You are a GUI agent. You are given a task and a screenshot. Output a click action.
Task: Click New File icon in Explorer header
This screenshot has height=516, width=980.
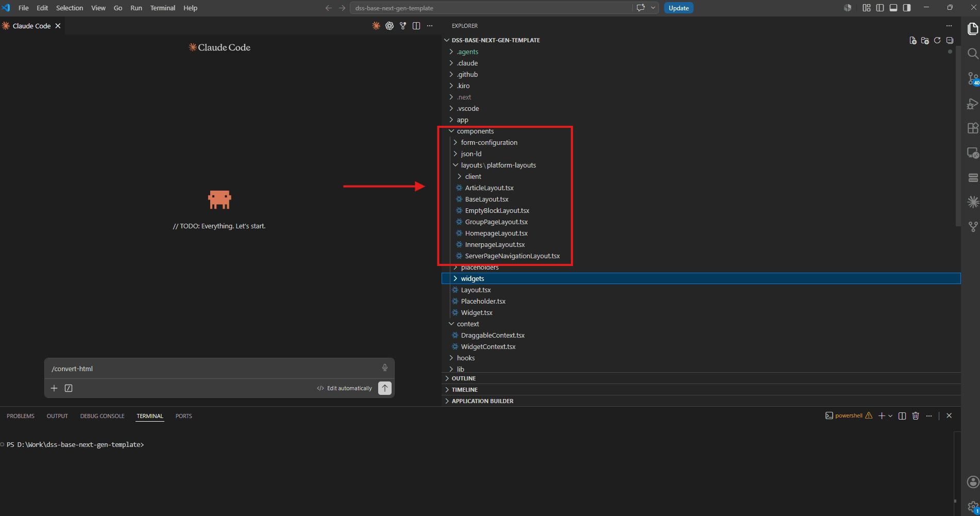pyautogui.click(x=913, y=40)
